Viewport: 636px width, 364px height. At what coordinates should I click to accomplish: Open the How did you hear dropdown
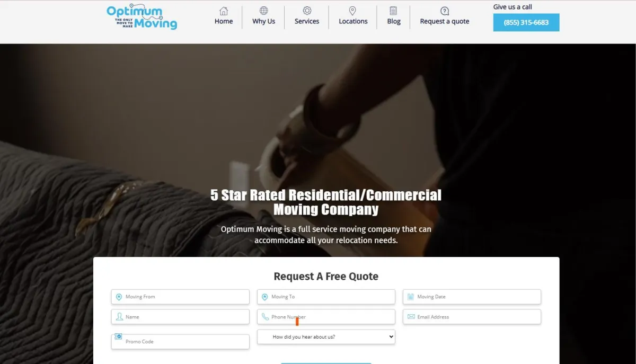326,336
